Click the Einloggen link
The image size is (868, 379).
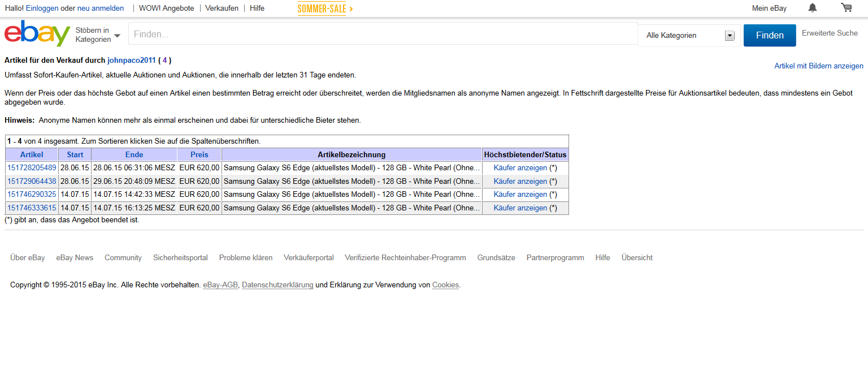[x=42, y=8]
